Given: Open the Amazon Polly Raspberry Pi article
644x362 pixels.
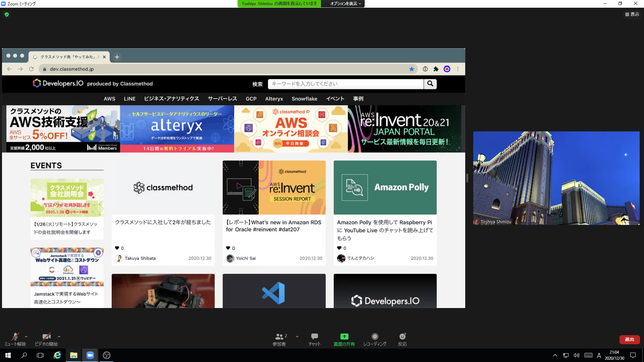Looking at the screenshot, I should (385, 230).
